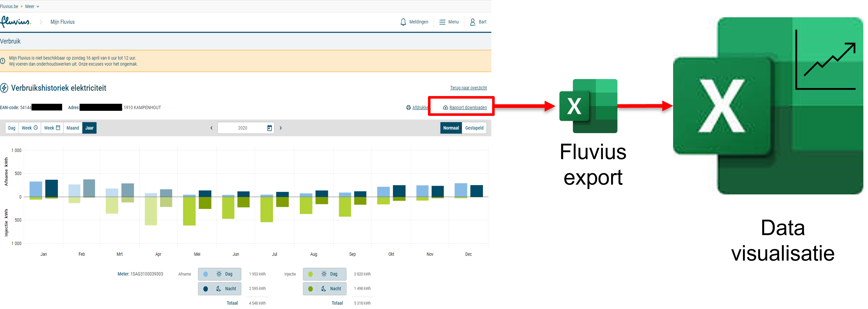
Task: Click the small Excel icon
Action: point(588,106)
